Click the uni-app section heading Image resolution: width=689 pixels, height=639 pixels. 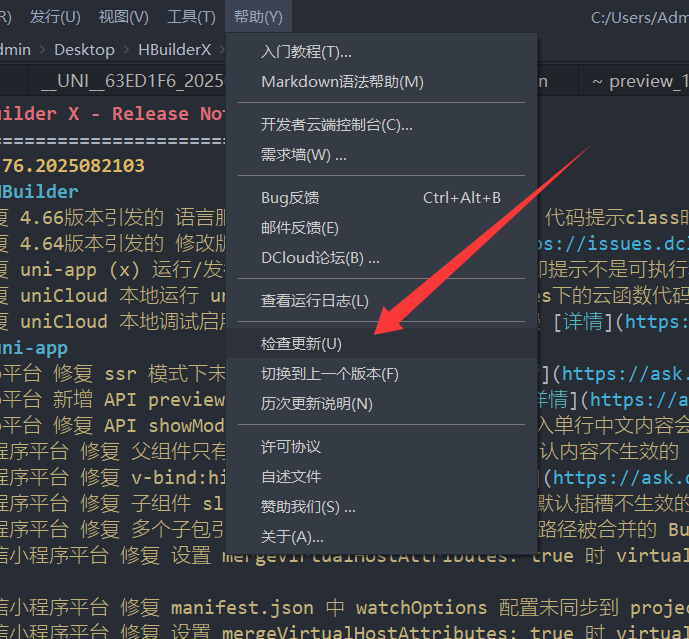(33, 348)
